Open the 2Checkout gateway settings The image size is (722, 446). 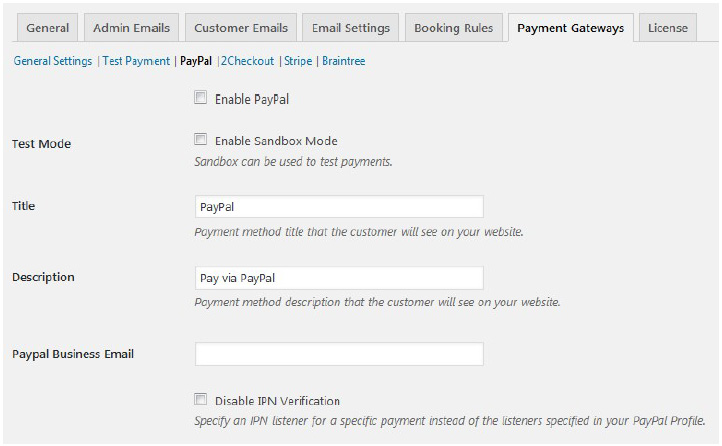pos(247,61)
